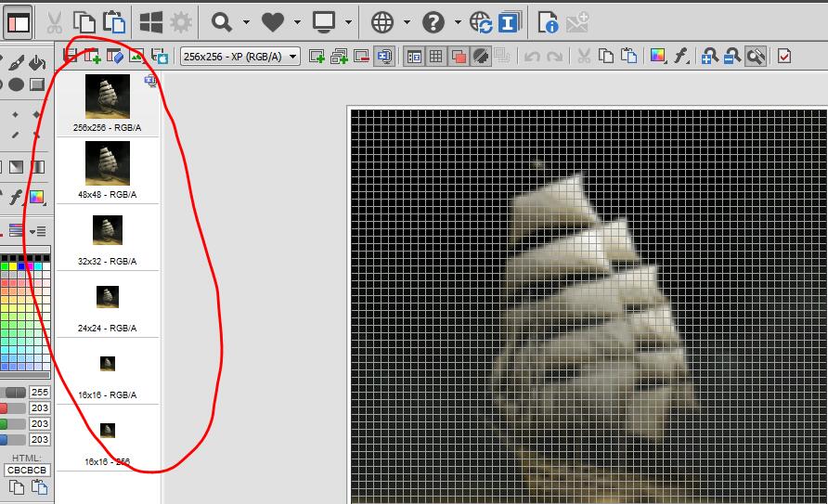Click the Windows logo icon in the top toolbar
This screenshot has width=828, height=504.
(151, 22)
